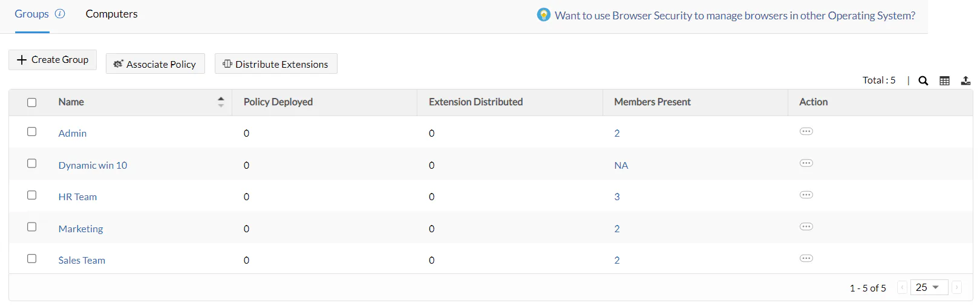Image resolution: width=980 pixels, height=306 pixels.
Task: Select the Dynamic win 10 row checkbox
Action: [32, 163]
